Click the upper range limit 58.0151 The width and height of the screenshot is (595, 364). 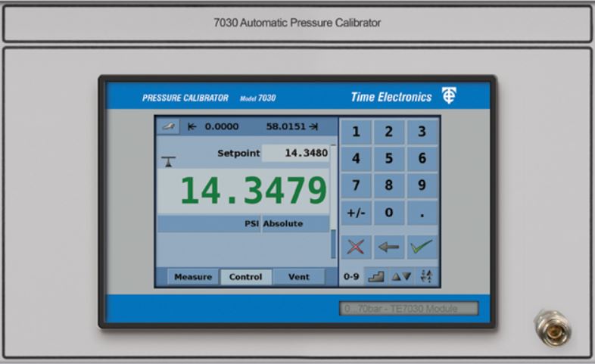[285, 126]
